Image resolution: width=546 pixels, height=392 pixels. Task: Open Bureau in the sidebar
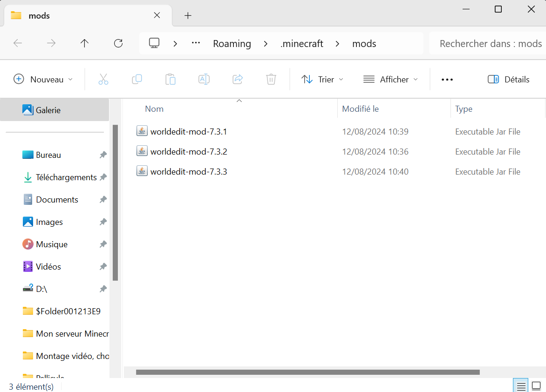[x=48, y=155]
